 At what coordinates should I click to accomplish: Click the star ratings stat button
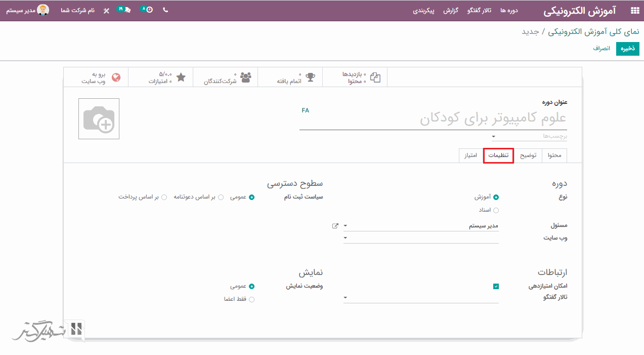(x=167, y=77)
